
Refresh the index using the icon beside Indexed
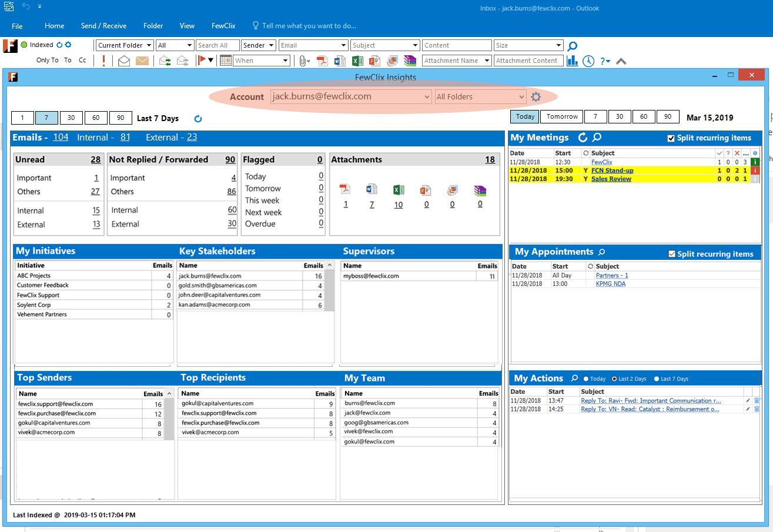coord(59,45)
